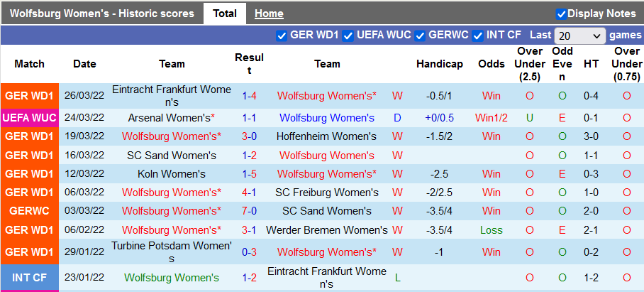Click the Loss odds cell
Image resolution: width=644 pixels, height=292 pixels.
[x=491, y=230]
